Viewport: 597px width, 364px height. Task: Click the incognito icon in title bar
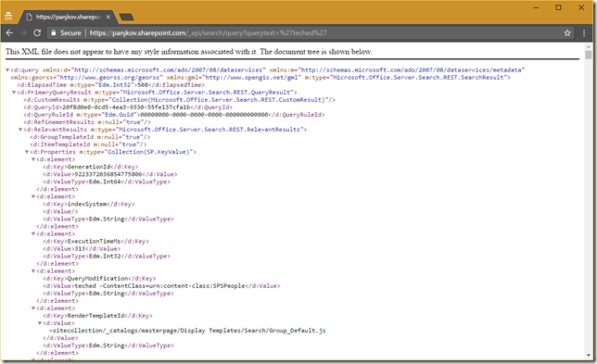(8, 17)
